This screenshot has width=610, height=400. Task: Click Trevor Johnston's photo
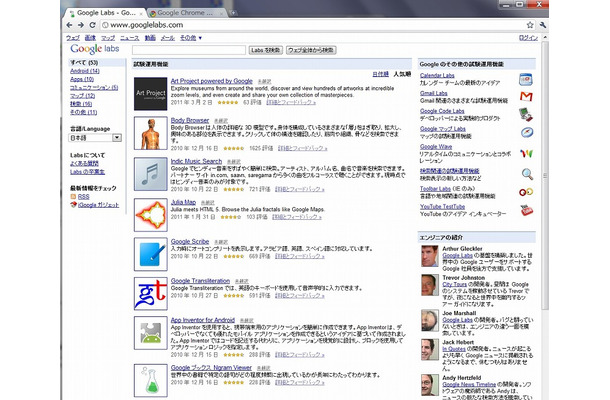tap(429, 285)
